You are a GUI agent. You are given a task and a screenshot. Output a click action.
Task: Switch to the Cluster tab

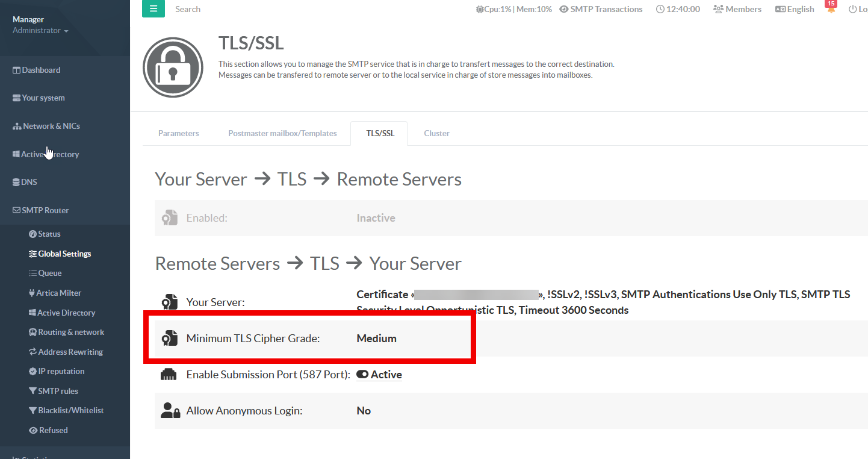436,134
